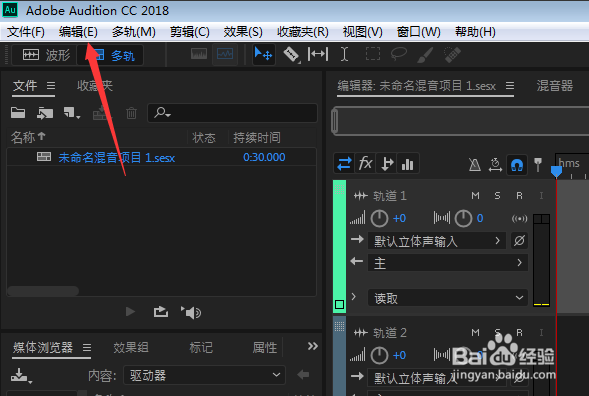Toggle Auto-Play speaker in the Files panel
The height and width of the screenshot is (396, 589).
[x=191, y=313]
